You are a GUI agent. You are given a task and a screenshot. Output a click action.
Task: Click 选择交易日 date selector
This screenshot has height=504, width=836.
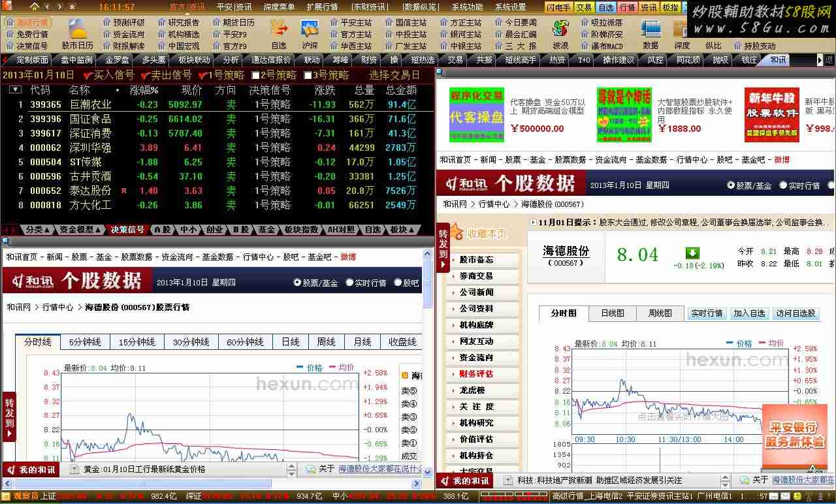coord(394,75)
